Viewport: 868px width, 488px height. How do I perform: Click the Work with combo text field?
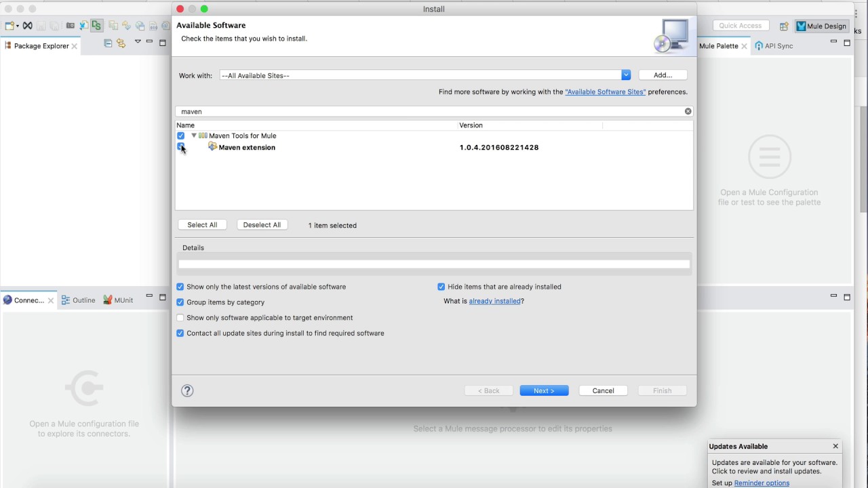point(420,75)
